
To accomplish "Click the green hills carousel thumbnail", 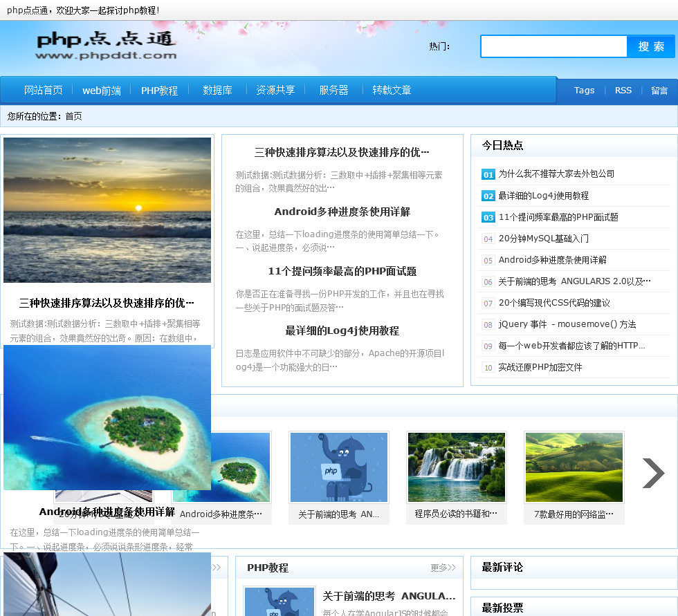I will [x=574, y=467].
